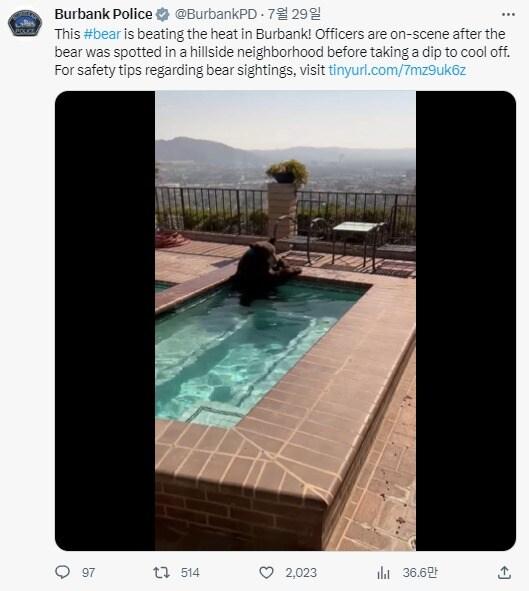Screen dimensions: 529x591
Task: Play the bear in pool video
Action: coord(285,320)
